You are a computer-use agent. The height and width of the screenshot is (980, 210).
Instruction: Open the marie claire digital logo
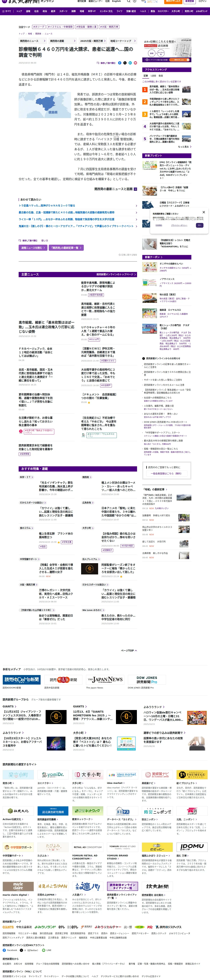point(18,886)
